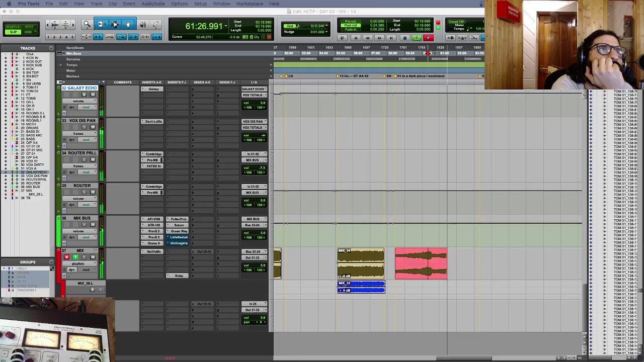
Task: Toggle Post-roll in transport
Action: point(351,25)
